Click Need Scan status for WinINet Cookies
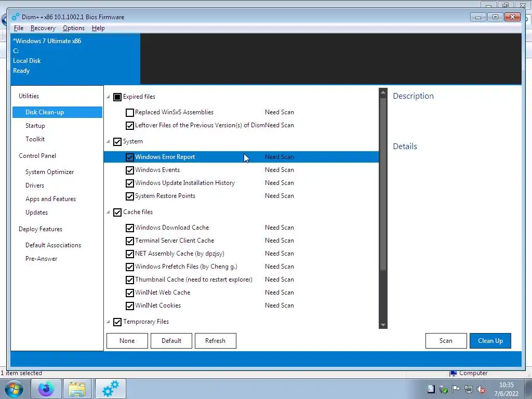The image size is (532, 399). (279, 305)
